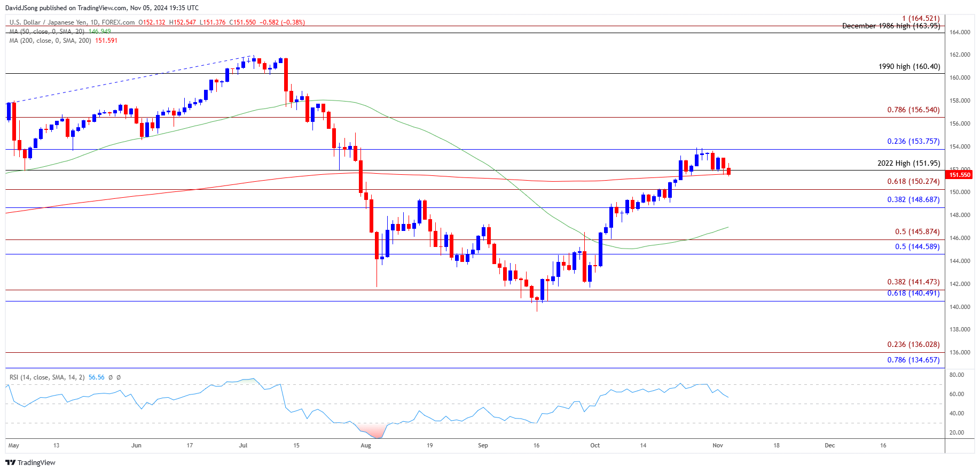Click the blue 0.382 (148.687) Fibonacci label

(913, 200)
